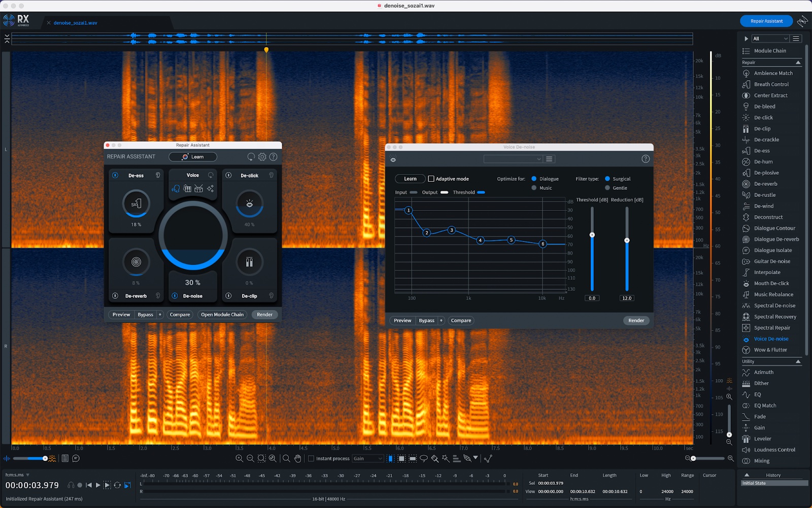Click Compare in Voice De-noise window

point(461,320)
